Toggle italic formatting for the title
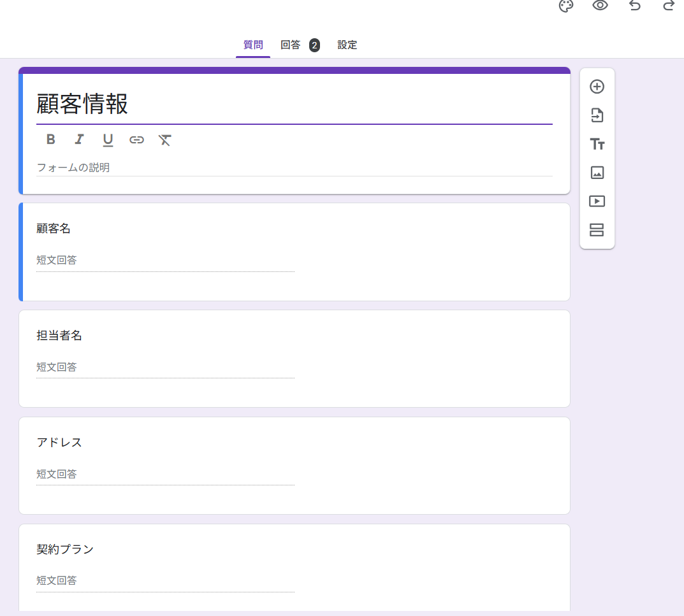 click(79, 140)
